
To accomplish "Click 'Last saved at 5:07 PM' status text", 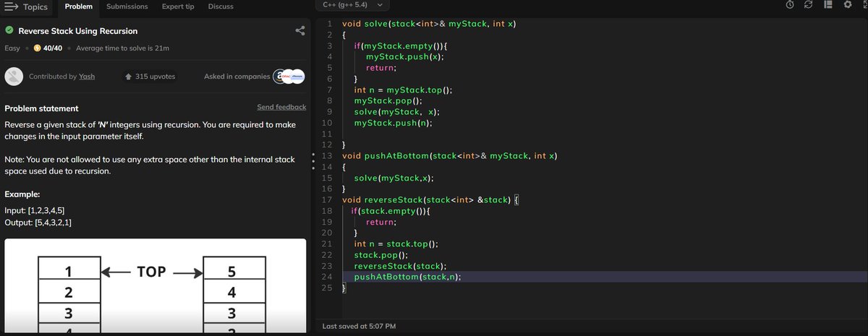I will point(359,327).
